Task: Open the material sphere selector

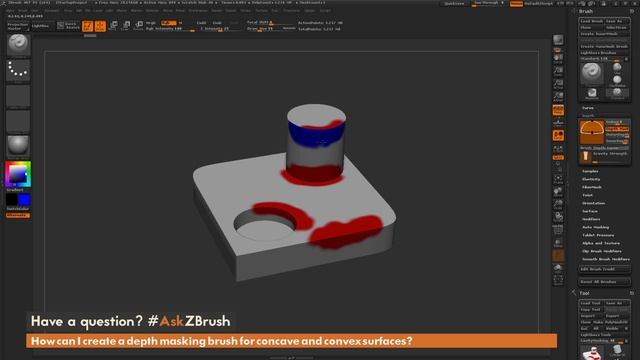Action: tap(18, 146)
